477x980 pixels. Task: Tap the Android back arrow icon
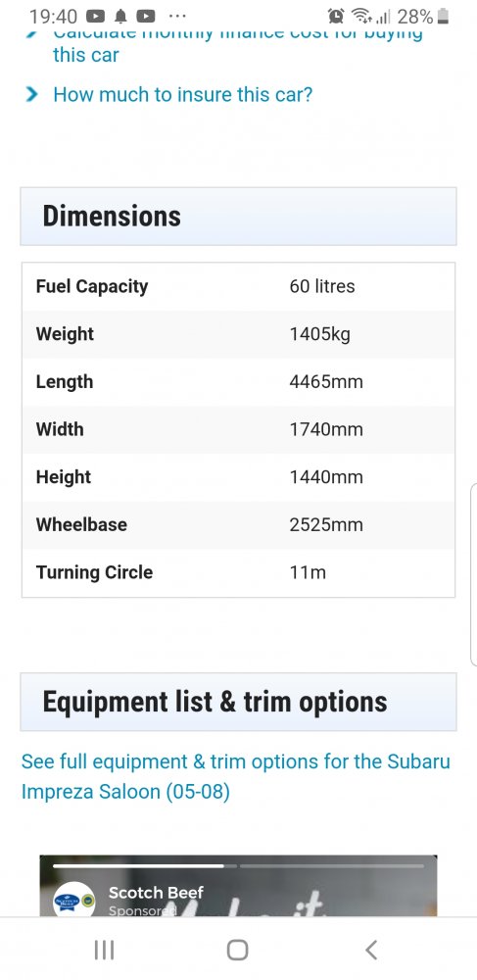(x=371, y=950)
